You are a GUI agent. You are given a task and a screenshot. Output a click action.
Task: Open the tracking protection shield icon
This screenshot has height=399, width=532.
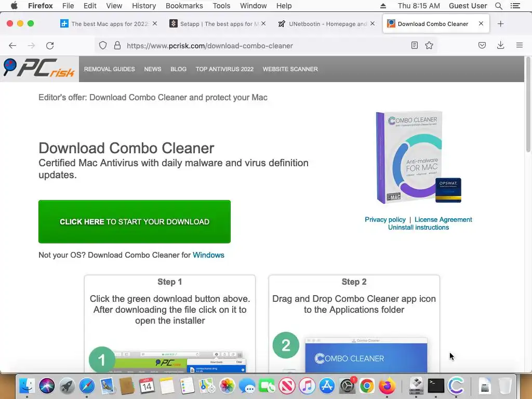[x=103, y=46]
